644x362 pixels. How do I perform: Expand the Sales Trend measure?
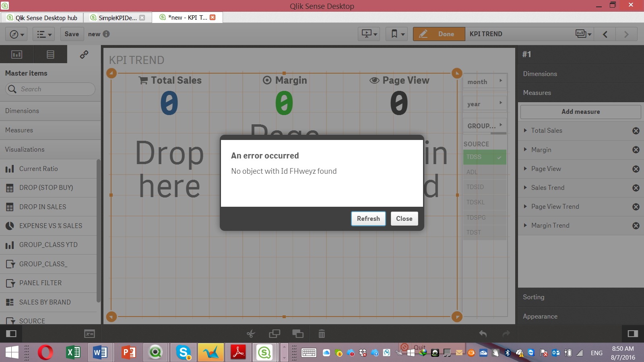[x=525, y=187]
